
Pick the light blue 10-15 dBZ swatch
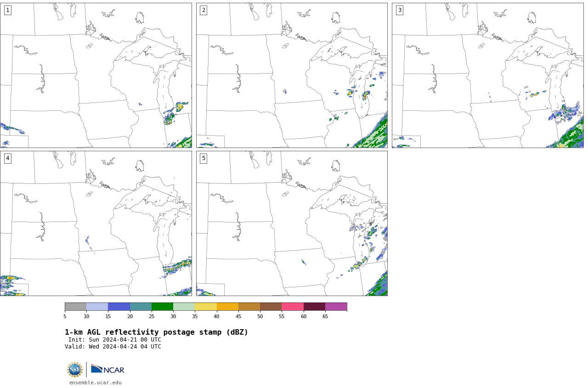[x=97, y=307]
